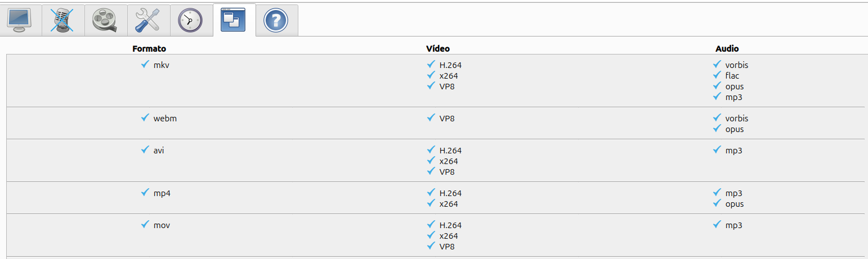The height and width of the screenshot is (259, 868).
Task: Click the checkmark next to mov
Action: pyautogui.click(x=145, y=225)
